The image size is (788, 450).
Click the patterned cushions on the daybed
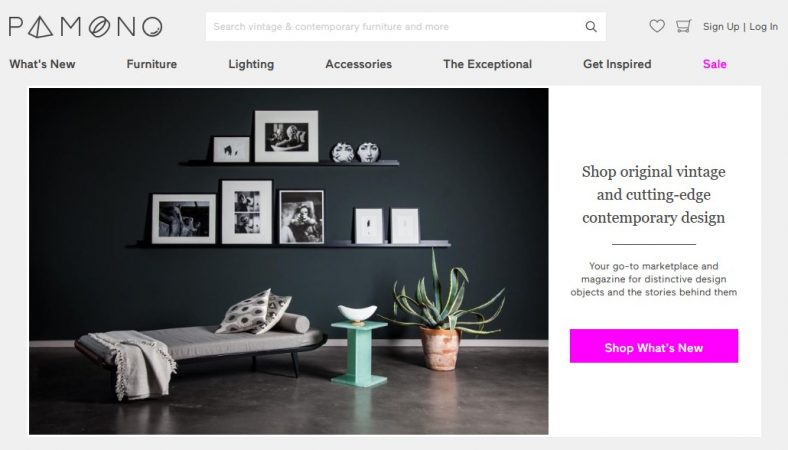coord(254,312)
